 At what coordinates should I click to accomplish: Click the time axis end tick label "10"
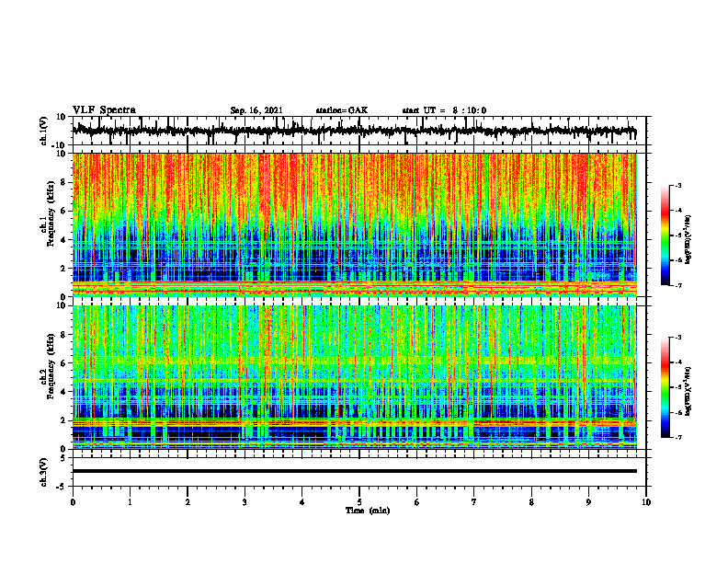point(646,502)
